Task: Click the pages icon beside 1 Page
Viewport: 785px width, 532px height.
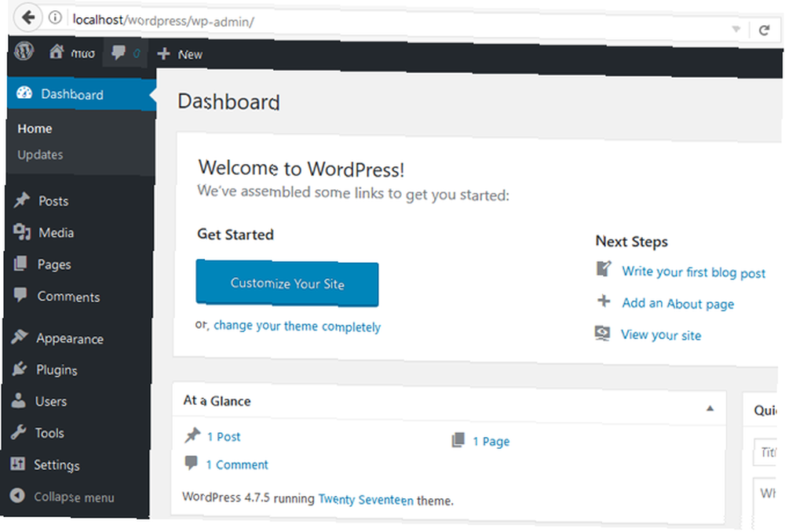Action: [x=458, y=440]
